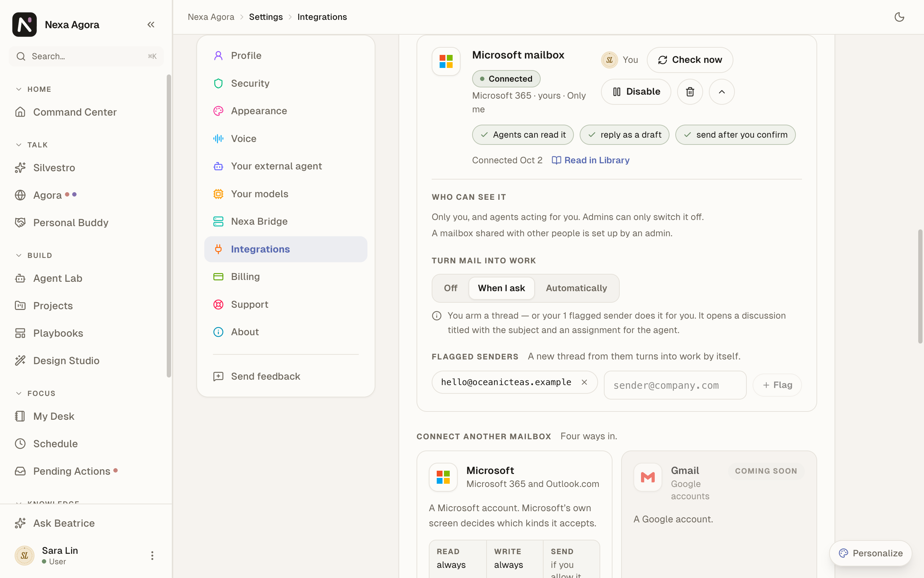
Task: Open Security settings
Action: (286, 83)
